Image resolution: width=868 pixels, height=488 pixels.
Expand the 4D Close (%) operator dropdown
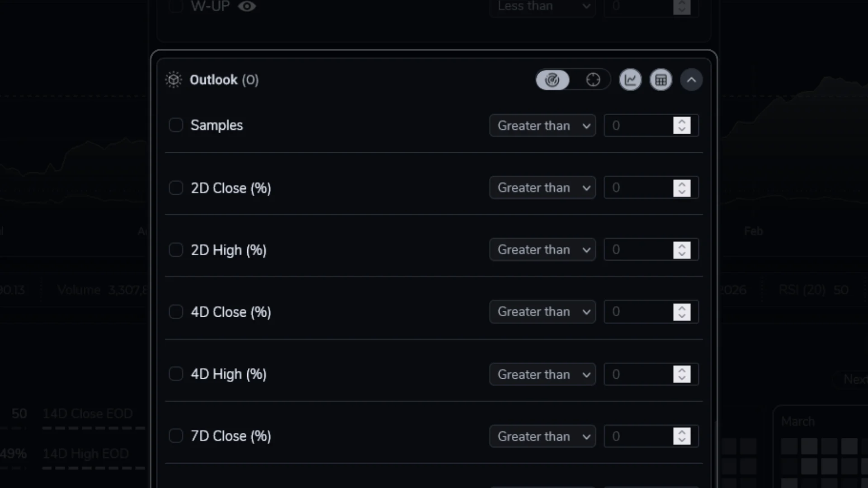tap(542, 312)
